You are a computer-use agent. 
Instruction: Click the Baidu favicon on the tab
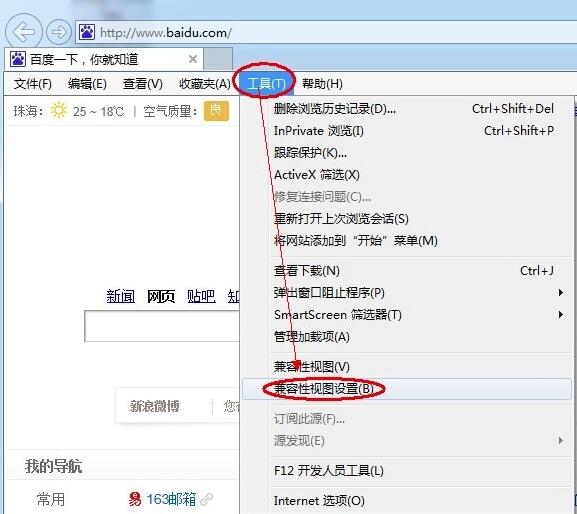click(18, 59)
